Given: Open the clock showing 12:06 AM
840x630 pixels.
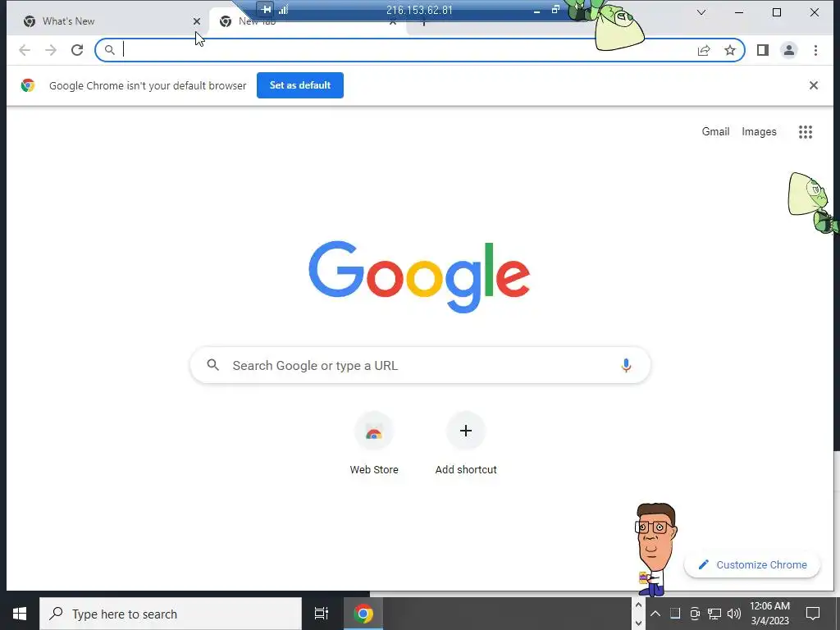Looking at the screenshot, I should click(769, 614).
